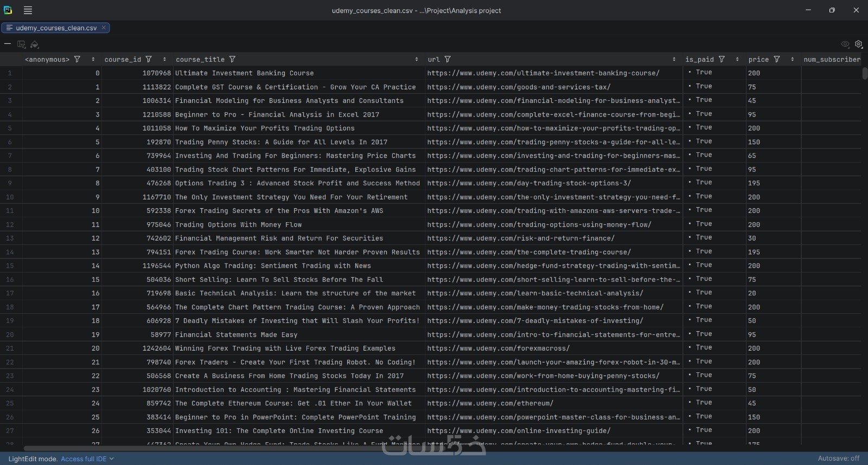Select the course_id column header label

[x=123, y=60]
